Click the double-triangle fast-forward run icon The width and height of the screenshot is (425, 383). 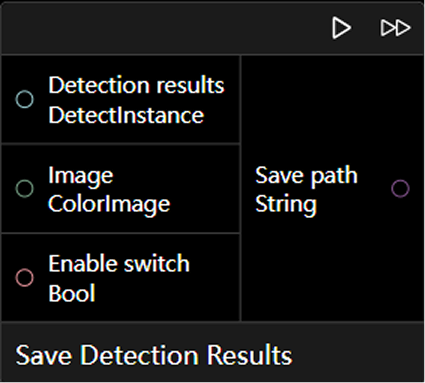[395, 28]
